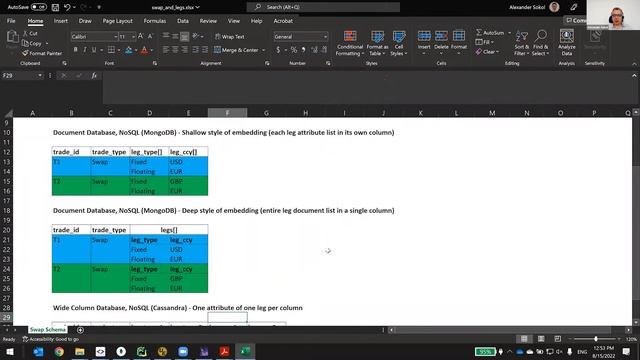Image resolution: width=640 pixels, height=360 pixels.
Task: Switch to Page Layout view in status bar
Action: tap(541, 339)
